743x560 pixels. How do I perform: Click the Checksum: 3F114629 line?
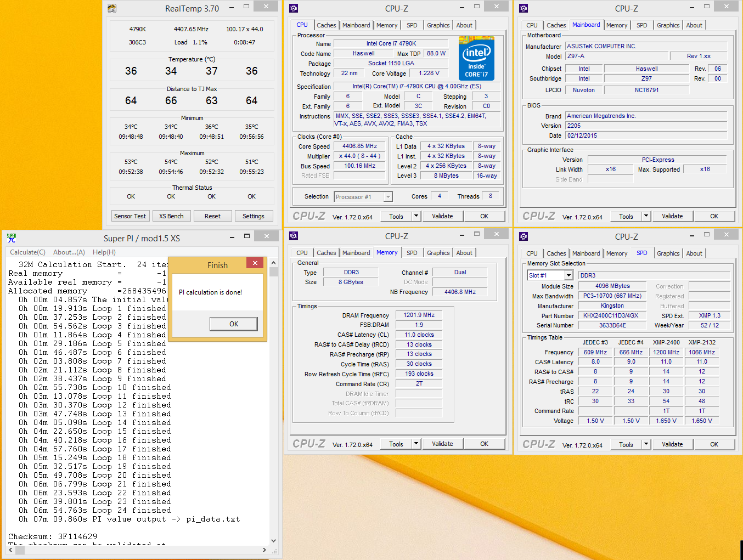53,536
